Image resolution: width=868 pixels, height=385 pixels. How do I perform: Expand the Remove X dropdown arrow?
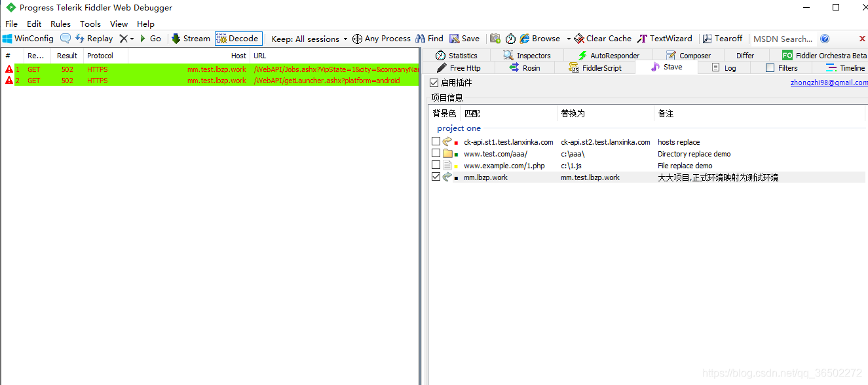[x=132, y=39]
